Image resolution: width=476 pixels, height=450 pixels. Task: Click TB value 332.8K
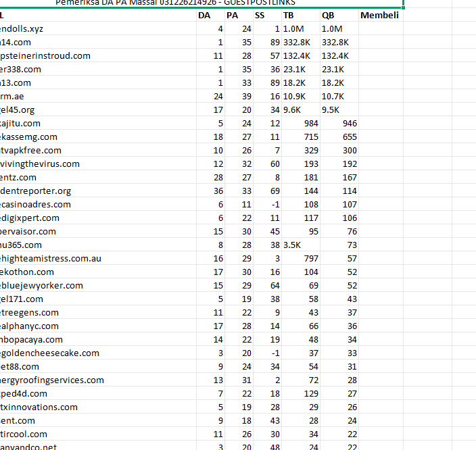pos(300,42)
